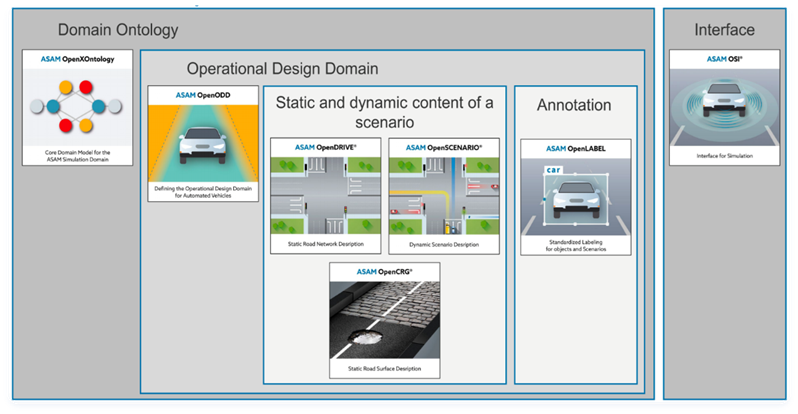Click the ASAM OpenXOntology card title
The height and width of the screenshot is (414, 798).
[77, 59]
